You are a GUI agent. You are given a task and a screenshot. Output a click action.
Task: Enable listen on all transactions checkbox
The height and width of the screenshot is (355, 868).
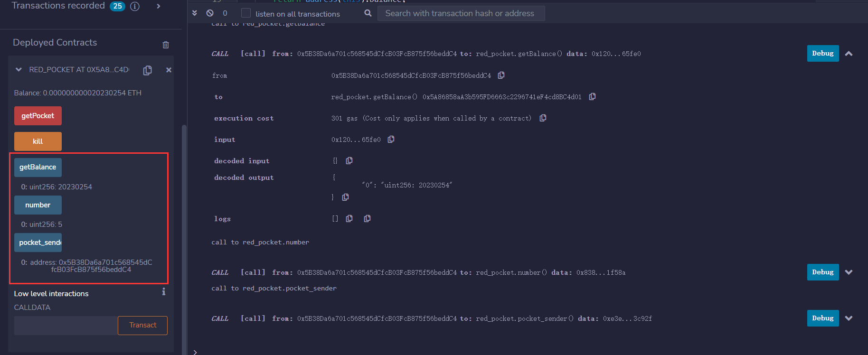tap(246, 13)
